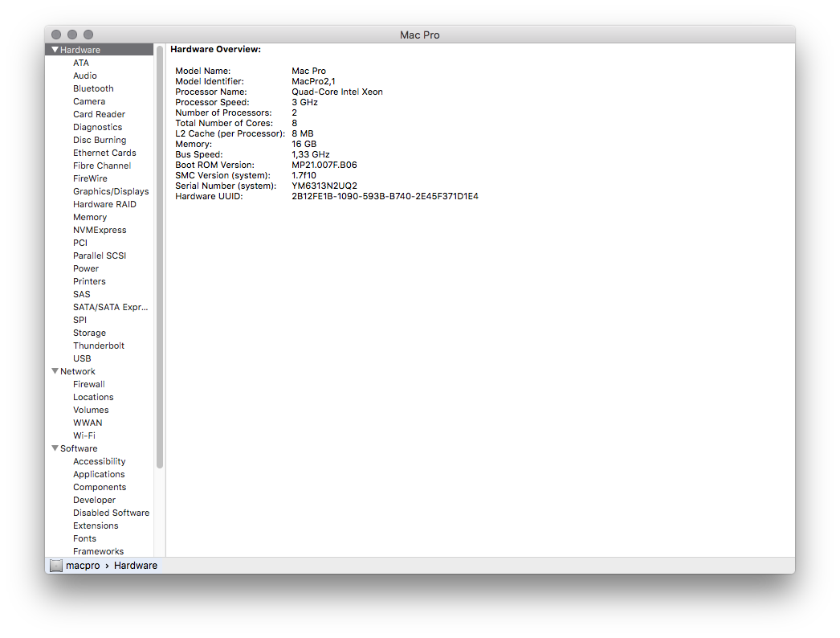
Task: Open Components entry
Action: [x=100, y=488]
